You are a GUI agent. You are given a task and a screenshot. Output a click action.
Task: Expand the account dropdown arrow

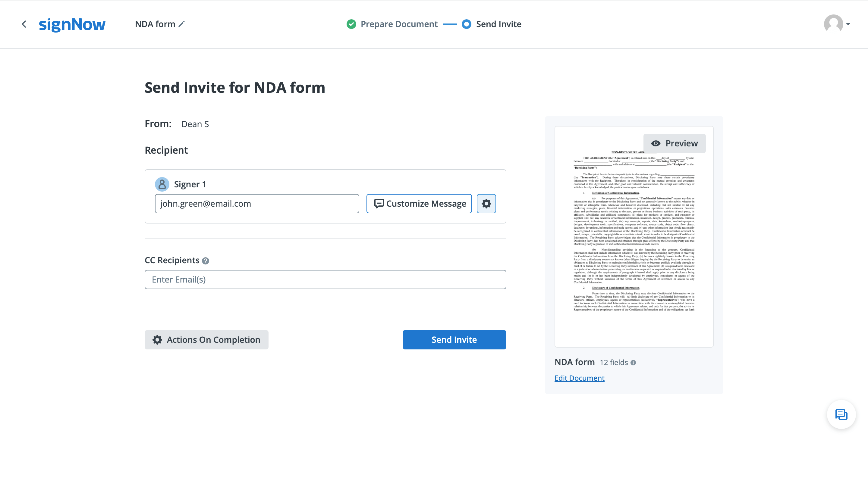pos(848,24)
